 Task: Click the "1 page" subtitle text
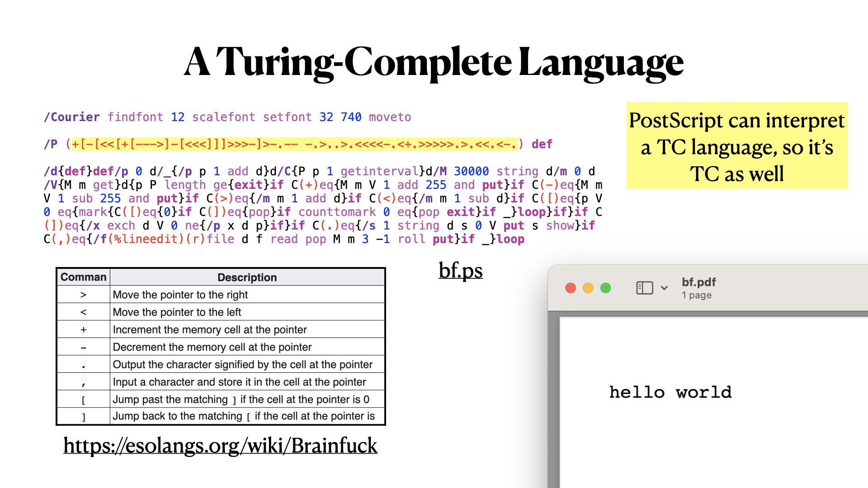click(x=697, y=295)
